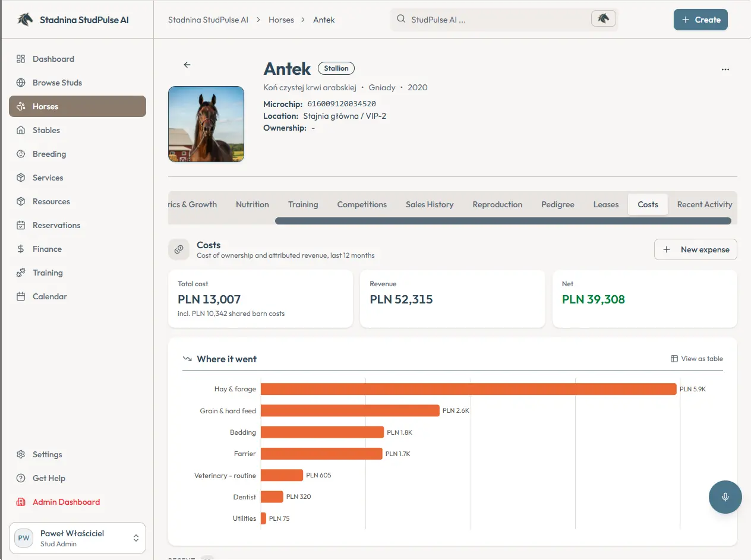751x560 pixels.
Task: Click the PW user avatar
Action: click(24, 538)
